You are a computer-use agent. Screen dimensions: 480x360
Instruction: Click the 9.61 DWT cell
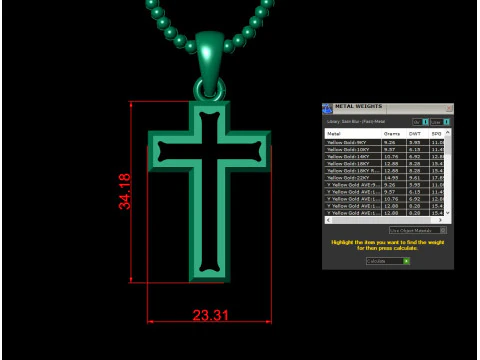point(418,178)
